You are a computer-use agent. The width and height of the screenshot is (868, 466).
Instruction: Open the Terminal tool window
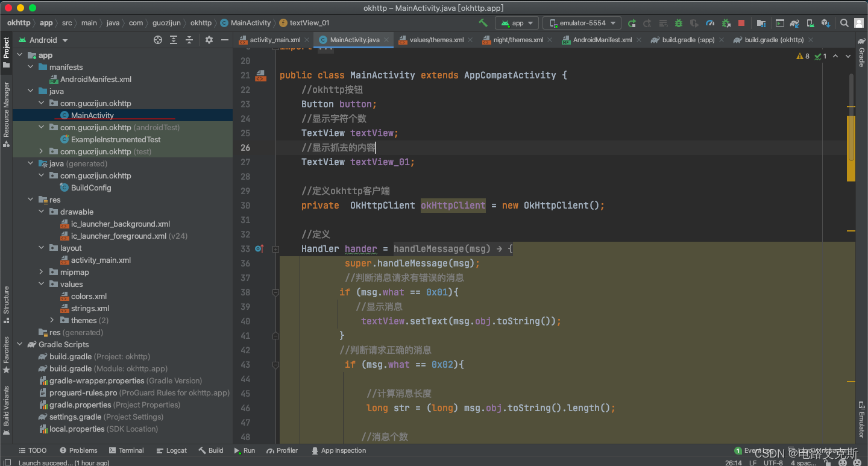pyautogui.click(x=127, y=450)
